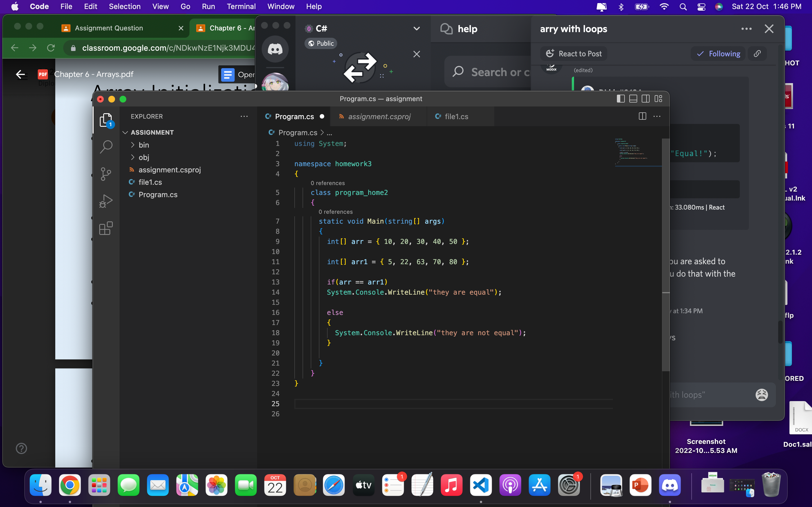Toggle Following on the Discord forum post
The image size is (812, 507).
pyautogui.click(x=718, y=53)
